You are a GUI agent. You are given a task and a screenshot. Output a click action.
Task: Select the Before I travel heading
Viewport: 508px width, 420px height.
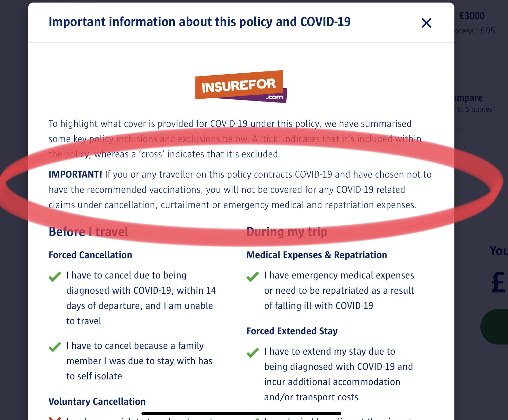(x=88, y=232)
